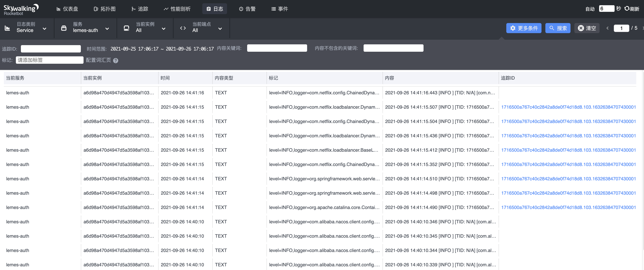Open the 事件 events tab
The height and width of the screenshot is (270, 644).
280,9
